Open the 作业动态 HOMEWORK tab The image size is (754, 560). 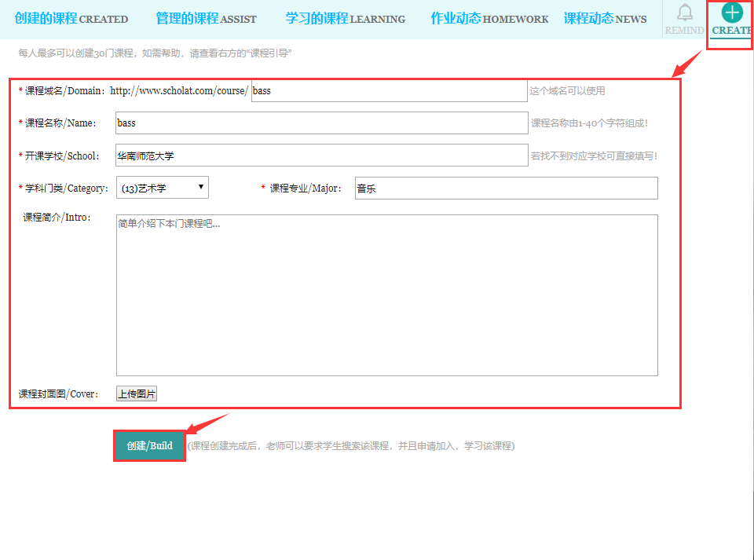tap(489, 19)
